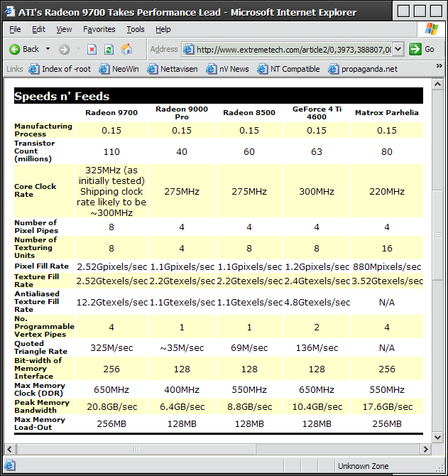Click the ~35M/sec triangle rate value
448x476 pixels.
click(182, 347)
